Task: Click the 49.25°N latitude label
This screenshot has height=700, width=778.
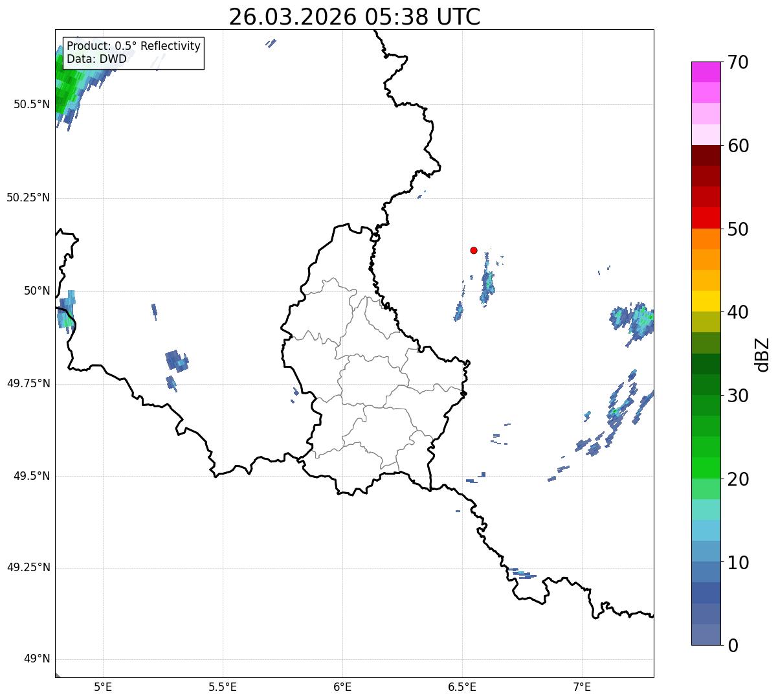Action: (28, 568)
